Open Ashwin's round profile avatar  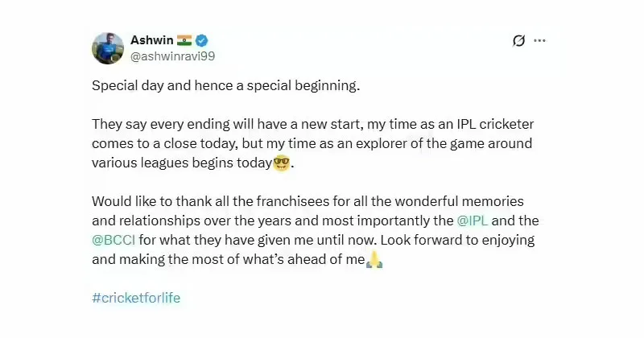pyautogui.click(x=108, y=48)
